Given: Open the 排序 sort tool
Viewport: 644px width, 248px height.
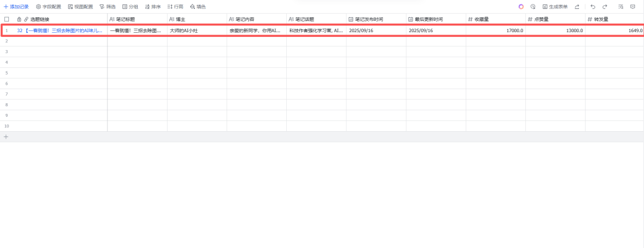Looking at the screenshot, I should point(153,7).
